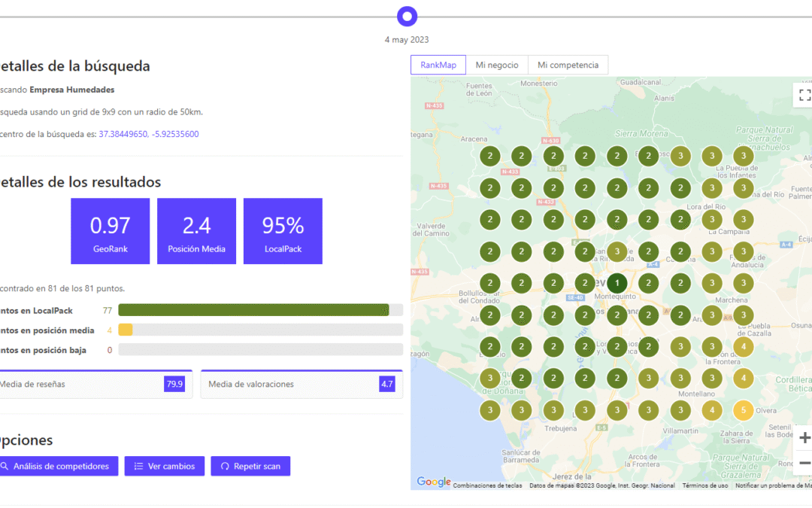Screen dimensions: 812x508
Task: Select the 95% LocalPack tile
Action: click(x=283, y=231)
